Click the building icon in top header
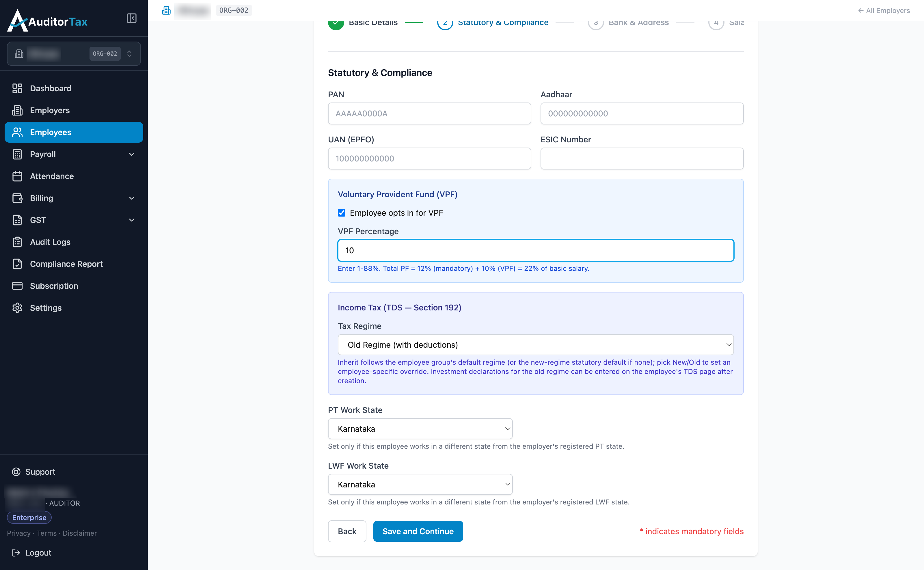The width and height of the screenshot is (924, 570). click(166, 10)
